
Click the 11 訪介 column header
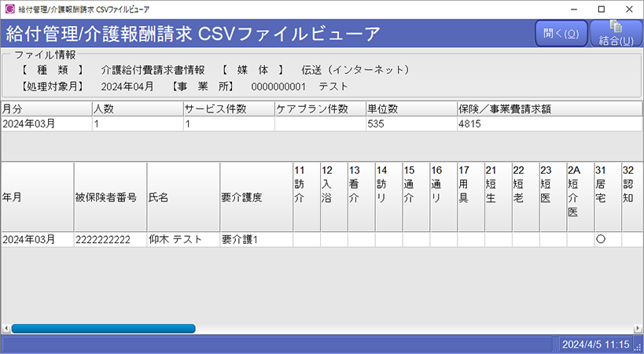click(x=307, y=197)
